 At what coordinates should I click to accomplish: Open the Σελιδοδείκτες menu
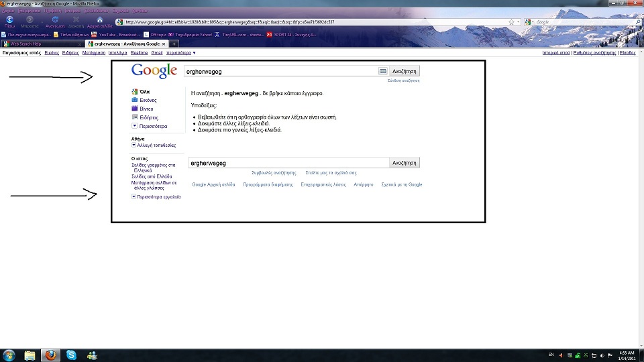pyautogui.click(x=97, y=11)
